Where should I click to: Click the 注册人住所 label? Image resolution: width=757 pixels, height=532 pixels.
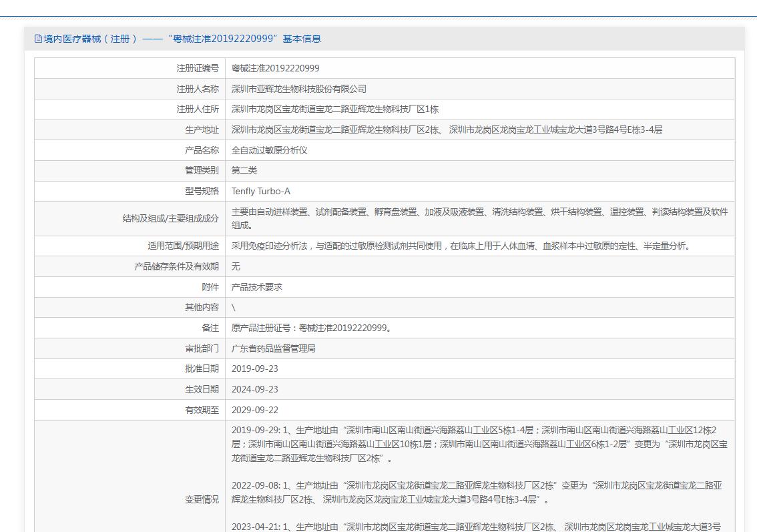[x=198, y=109]
